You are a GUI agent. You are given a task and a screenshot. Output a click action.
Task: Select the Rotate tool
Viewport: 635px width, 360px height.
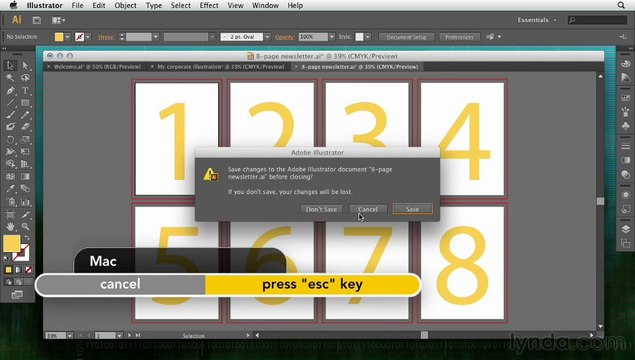coord(10,140)
